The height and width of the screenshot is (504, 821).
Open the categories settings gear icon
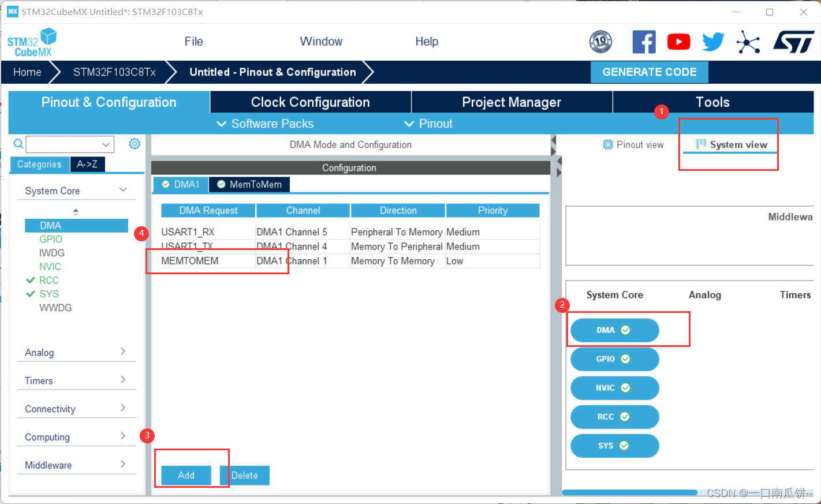(x=135, y=144)
